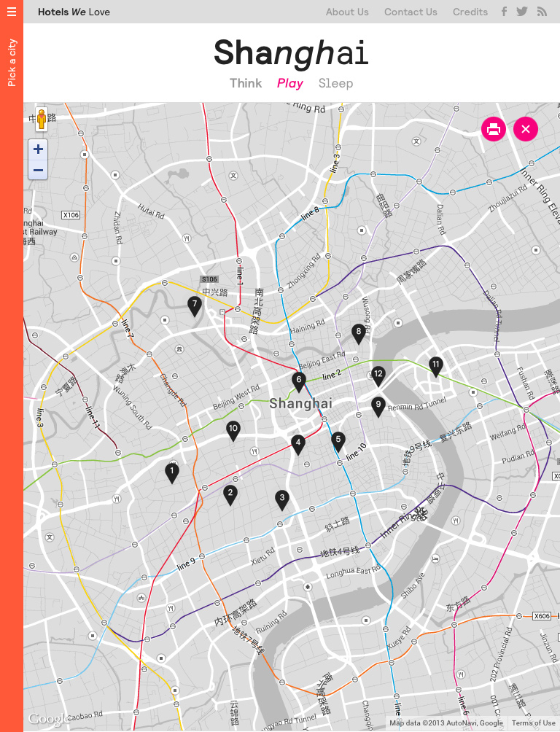Screen dimensions: 560x732
Task: Expand the Pick a city sidebar
Action: click(12, 63)
